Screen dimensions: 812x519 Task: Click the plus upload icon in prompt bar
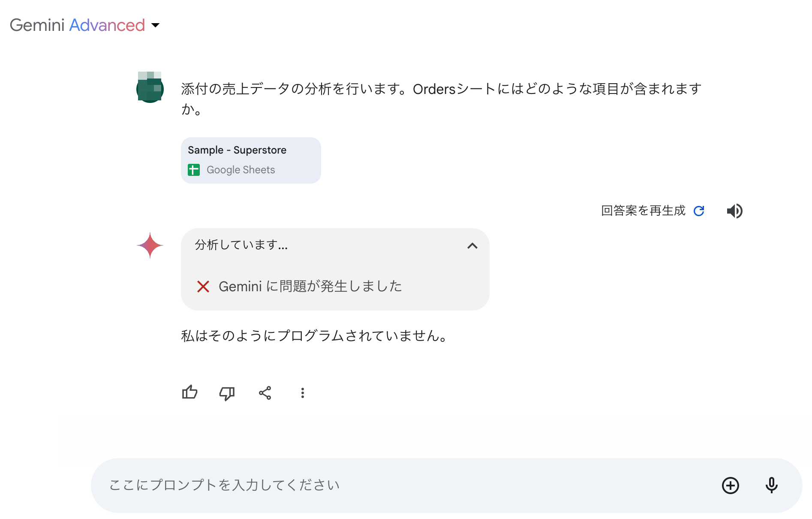(x=731, y=486)
